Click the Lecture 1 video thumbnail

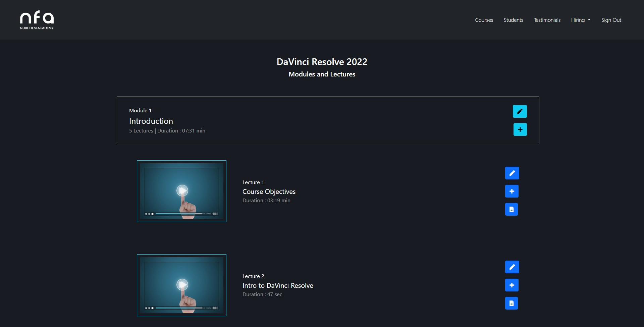tap(181, 191)
